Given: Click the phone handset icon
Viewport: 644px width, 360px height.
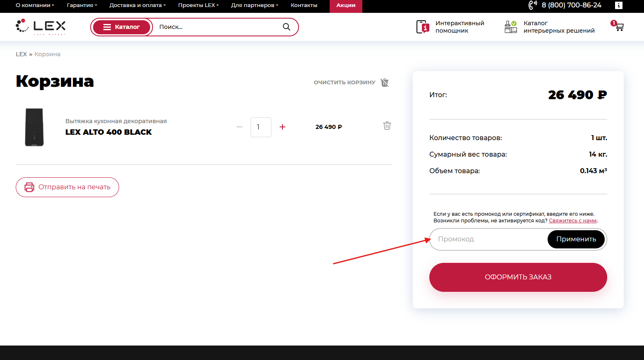Looking at the screenshot, I should click(532, 5).
